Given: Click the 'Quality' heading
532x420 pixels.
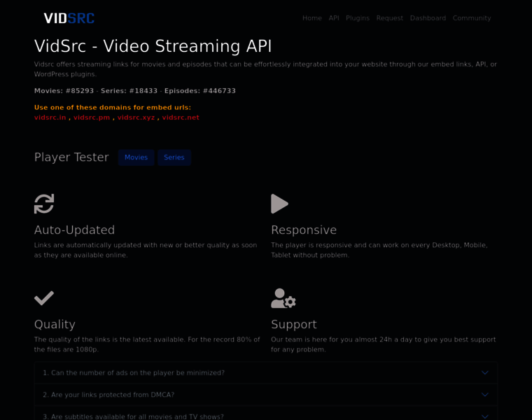Looking at the screenshot, I should click(x=55, y=325).
